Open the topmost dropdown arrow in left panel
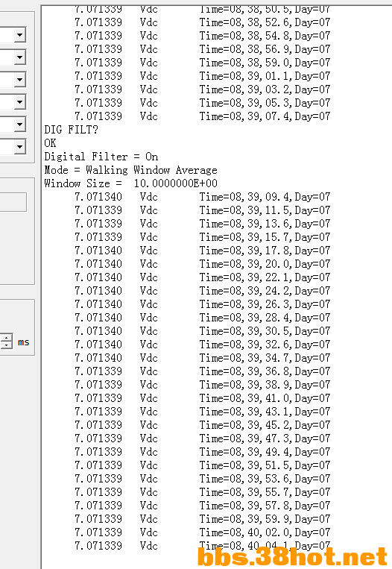Screen dimensions: 392x569 tap(20, 35)
